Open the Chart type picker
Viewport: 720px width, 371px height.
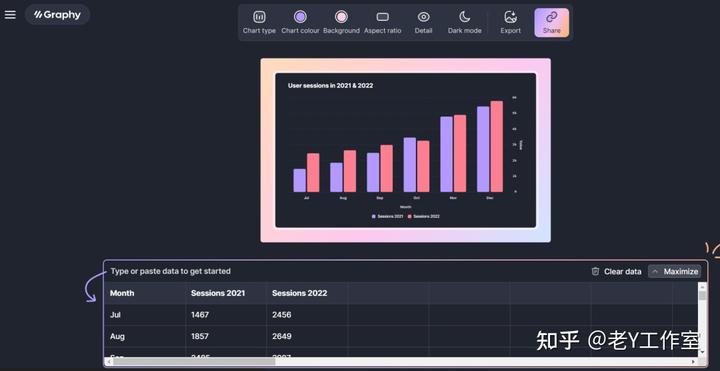(259, 22)
